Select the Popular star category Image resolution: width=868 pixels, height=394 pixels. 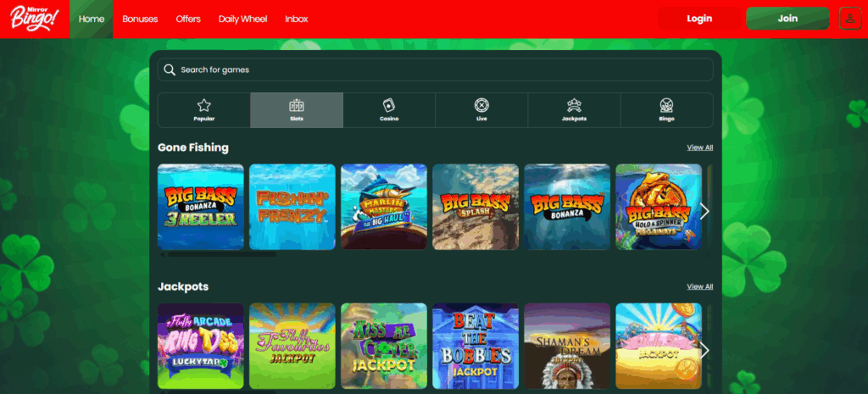coord(203,110)
